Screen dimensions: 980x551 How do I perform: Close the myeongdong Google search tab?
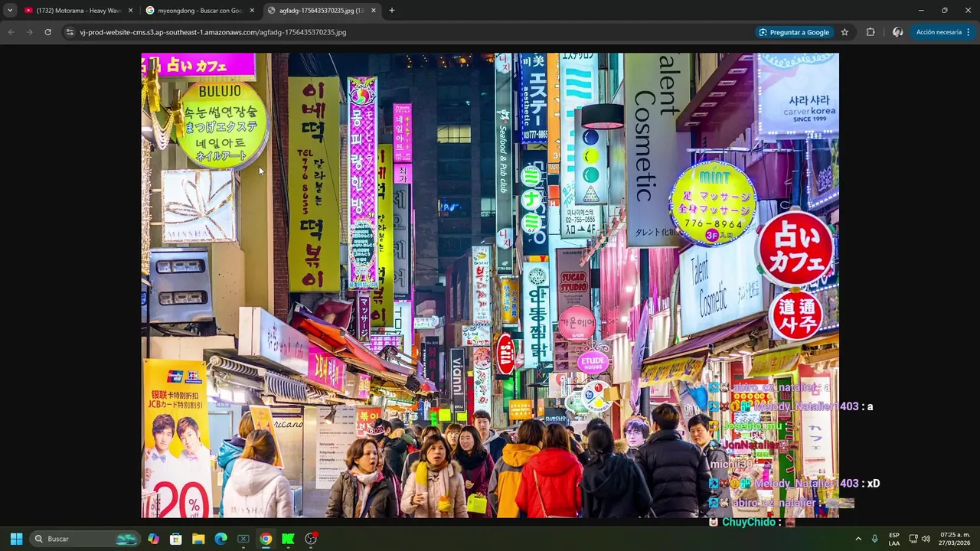point(252,11)
